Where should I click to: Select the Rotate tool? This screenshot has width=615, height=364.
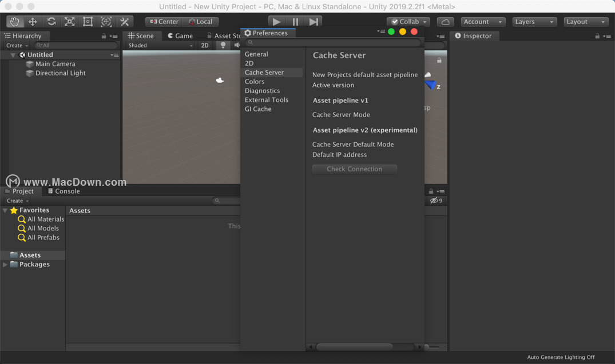pyautogui.click(x=51, y=22)
